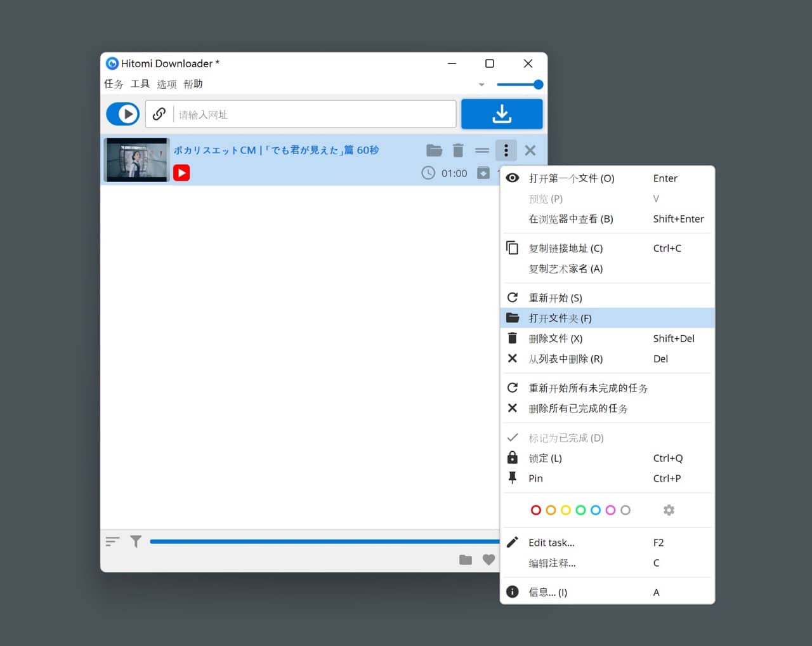Click the Hitomi Downloader app logo icon
812x646 pixels.
pos(112,63)
